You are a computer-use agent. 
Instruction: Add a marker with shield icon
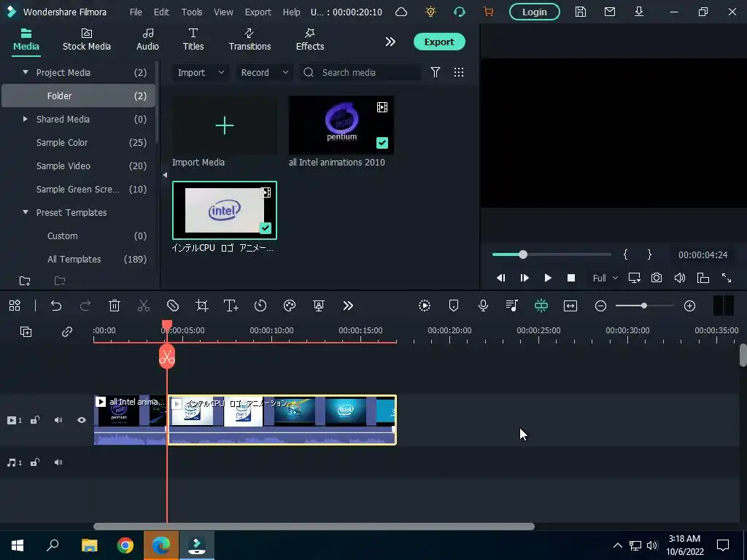454,306
